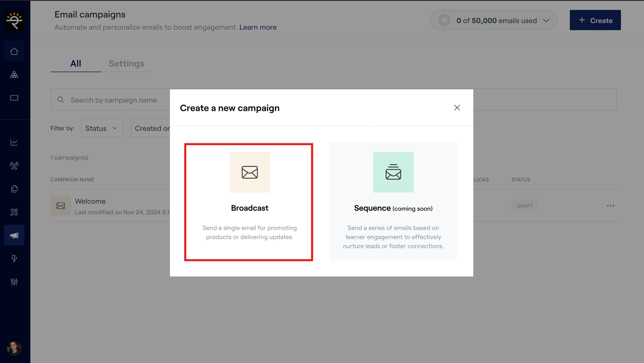The image size is (644, 363).
Task: Switch to the All tab
Action: 76,64
